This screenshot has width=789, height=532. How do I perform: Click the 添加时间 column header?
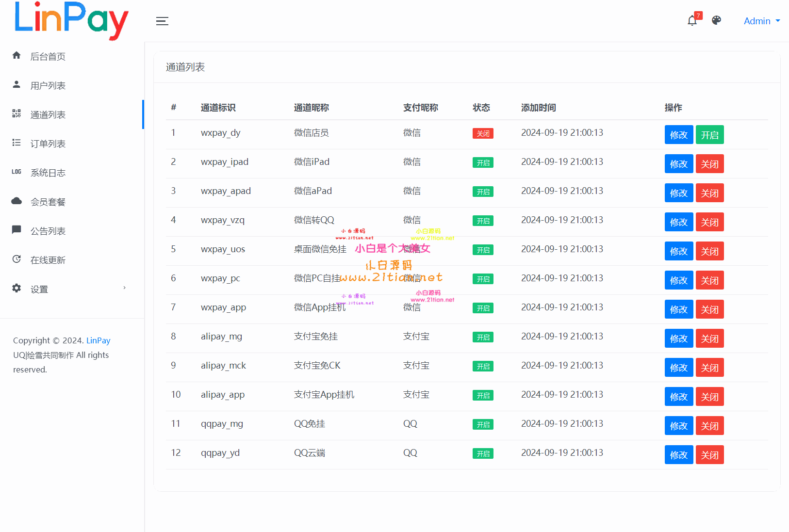point(539,108)
